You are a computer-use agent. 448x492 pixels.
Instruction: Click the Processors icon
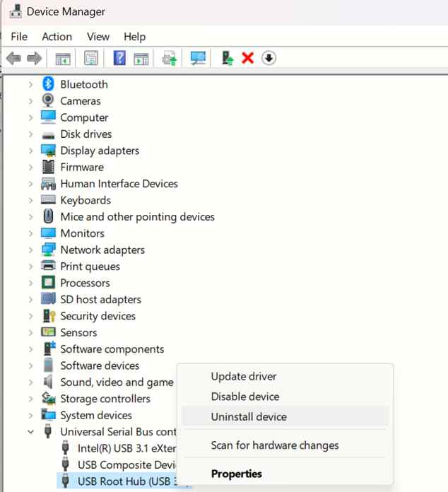pyautogui.click(x=48, y=283)
